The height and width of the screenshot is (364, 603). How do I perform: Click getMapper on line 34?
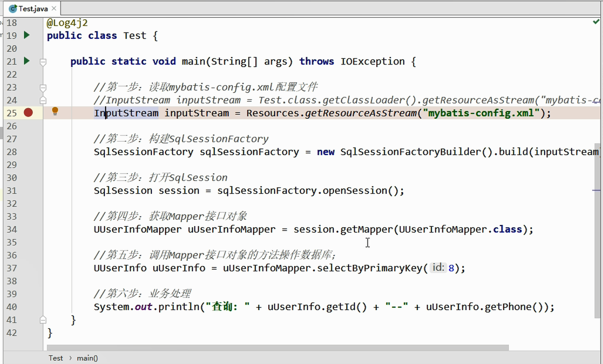(367, 229)
